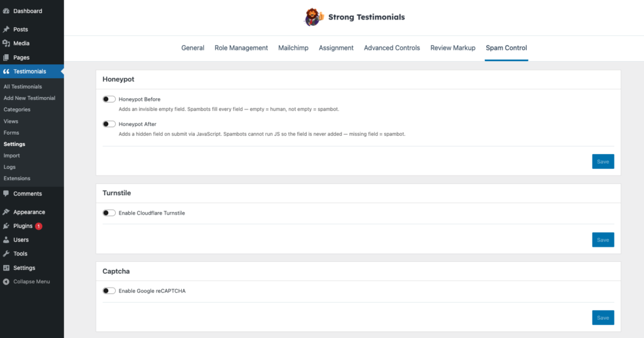
Task: Click the Strong Testimonials logo
Action: coord(314,17)
